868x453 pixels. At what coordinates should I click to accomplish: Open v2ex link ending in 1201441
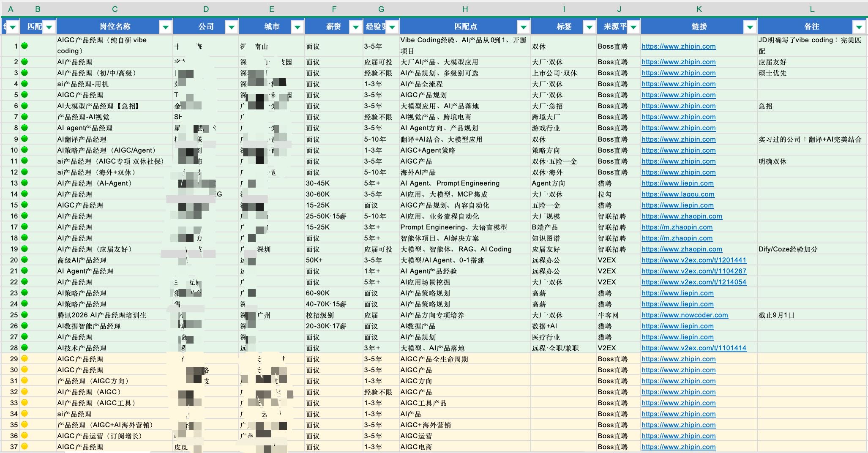tap(694, 260)
